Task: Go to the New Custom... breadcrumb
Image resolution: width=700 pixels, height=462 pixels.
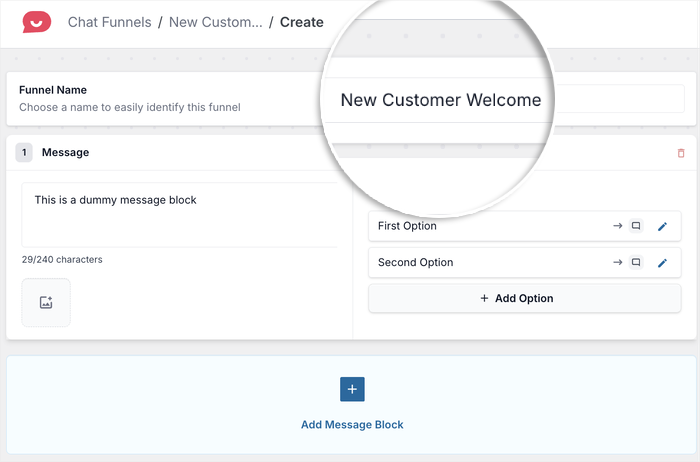Action: pyautogui.click(x=216, y=22)
